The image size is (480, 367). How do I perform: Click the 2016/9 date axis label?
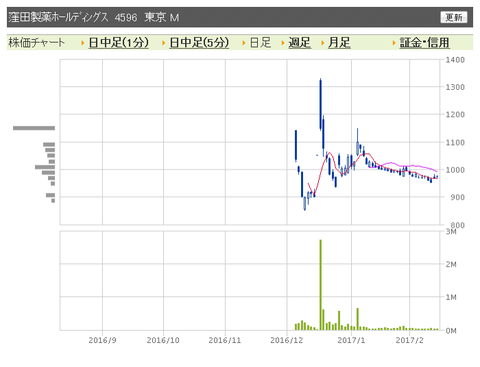[102, 340]
